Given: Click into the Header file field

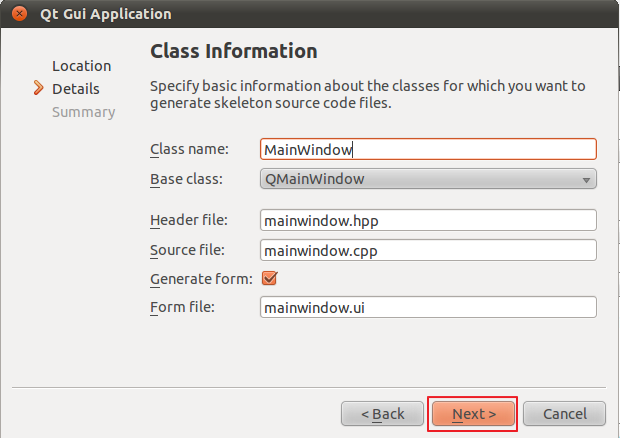Looking at the screenshot, I should click(427, 220).
